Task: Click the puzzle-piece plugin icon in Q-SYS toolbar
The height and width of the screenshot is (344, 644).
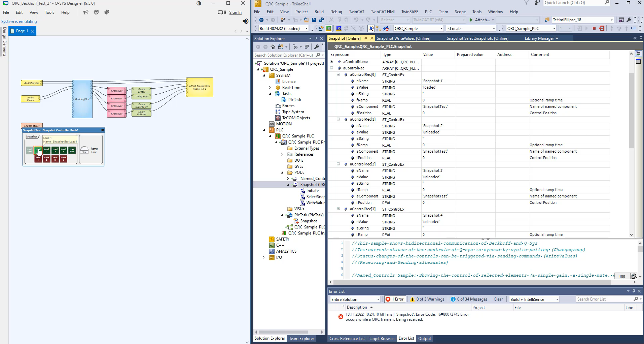Action: click(107, 12)
